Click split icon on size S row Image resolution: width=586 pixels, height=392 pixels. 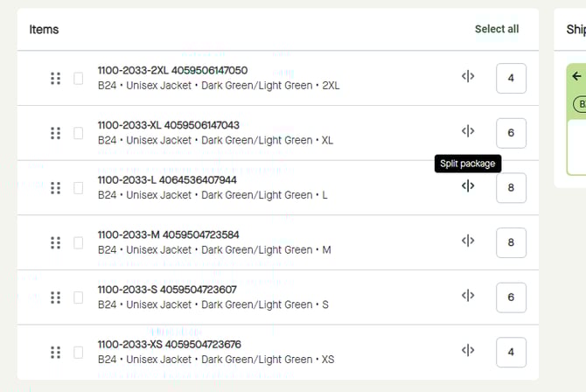pyautogui.click(x=468, y=296)
